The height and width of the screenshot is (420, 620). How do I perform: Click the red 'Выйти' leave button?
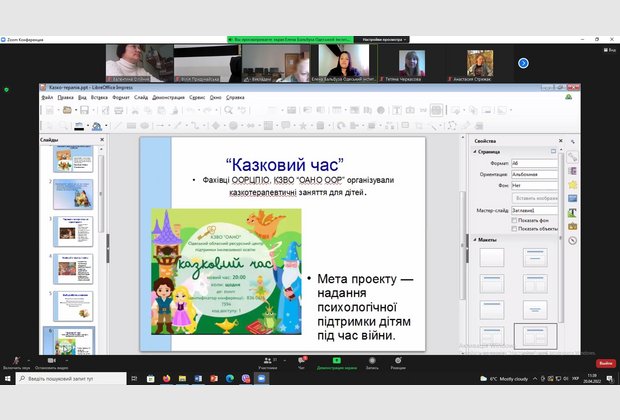click(x=605, y=363)
